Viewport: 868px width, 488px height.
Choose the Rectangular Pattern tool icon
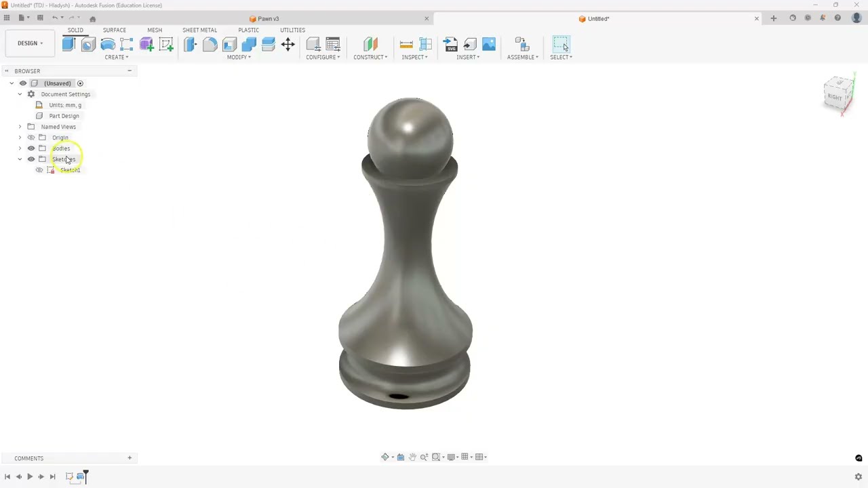click(x=127, y=45)
